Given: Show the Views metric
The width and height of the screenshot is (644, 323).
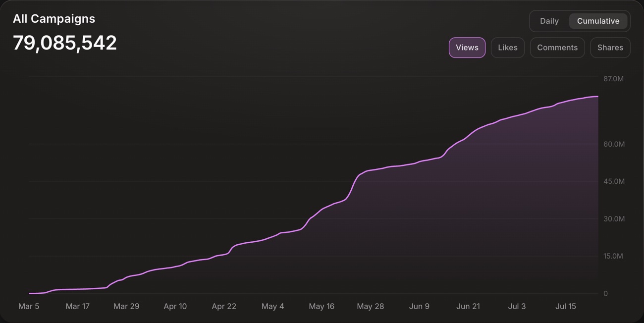Looking at the screenshot, I should 467,48.
